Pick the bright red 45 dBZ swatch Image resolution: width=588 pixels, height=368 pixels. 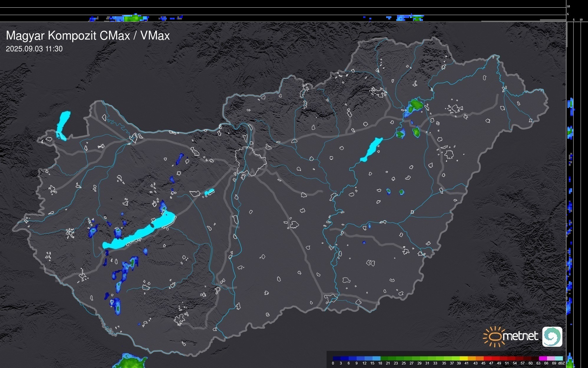pos(487,358)
